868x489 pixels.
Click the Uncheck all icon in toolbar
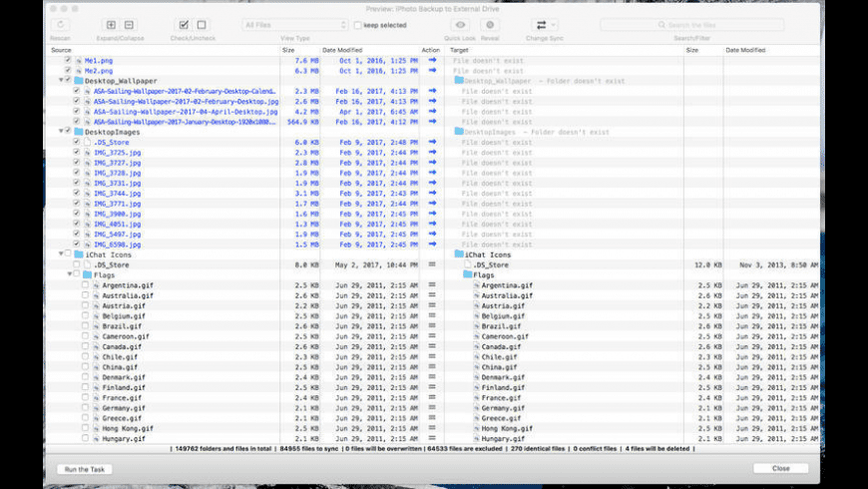pyautogui.click(x=202, y=25)
